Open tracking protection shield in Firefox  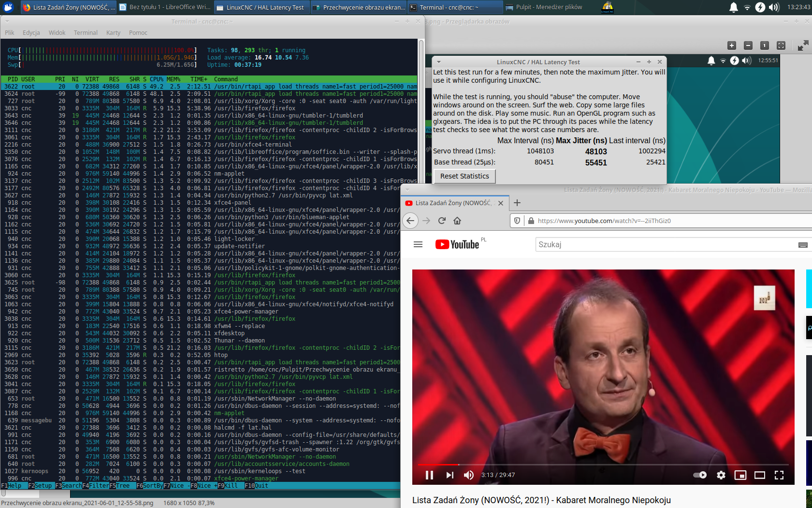[517, 221]
